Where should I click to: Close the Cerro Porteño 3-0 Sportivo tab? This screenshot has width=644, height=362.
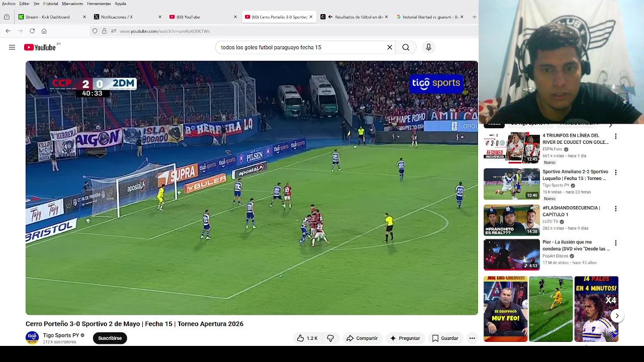point(311,17)
